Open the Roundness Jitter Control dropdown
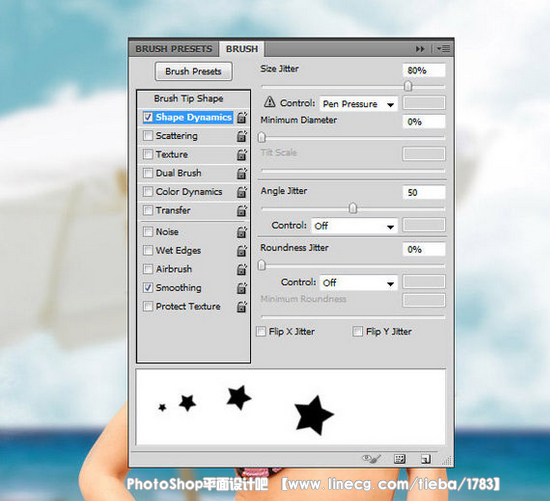The height and width of the screenshot is (501, 550). (x=358, y=282)
